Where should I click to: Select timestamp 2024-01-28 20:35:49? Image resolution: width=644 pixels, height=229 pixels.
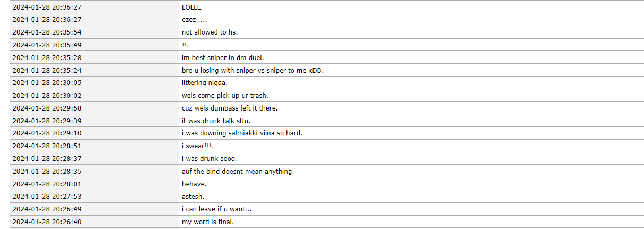pyautogui.click(x=47, y=45)
